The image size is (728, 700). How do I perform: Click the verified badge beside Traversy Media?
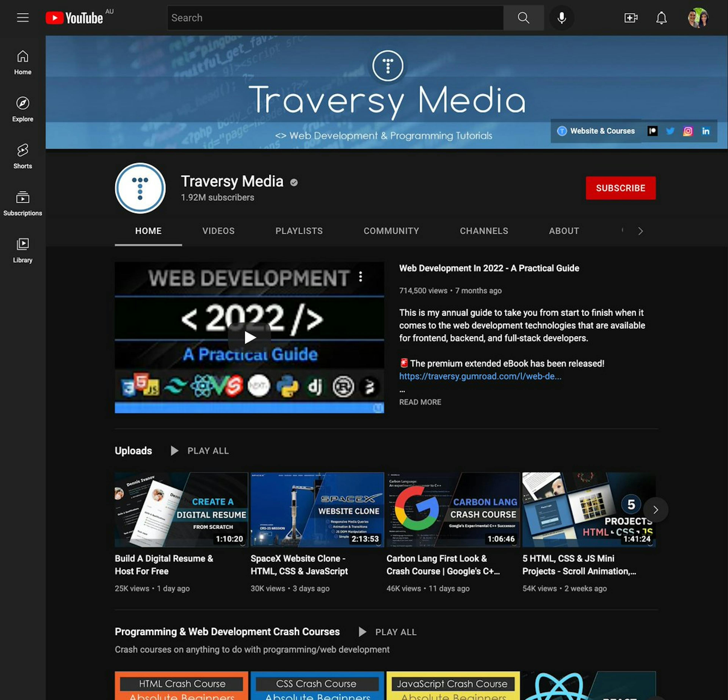294,182
